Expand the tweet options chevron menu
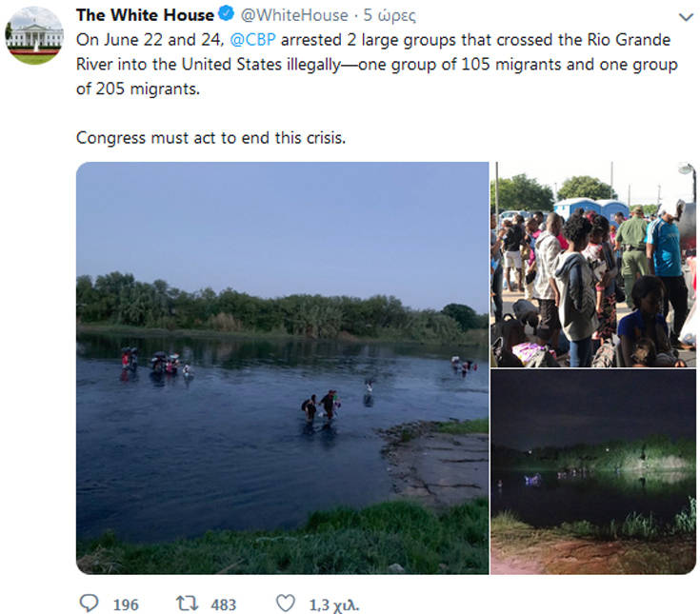The width and height of the screenshot is (700, 614). [685, 17]
